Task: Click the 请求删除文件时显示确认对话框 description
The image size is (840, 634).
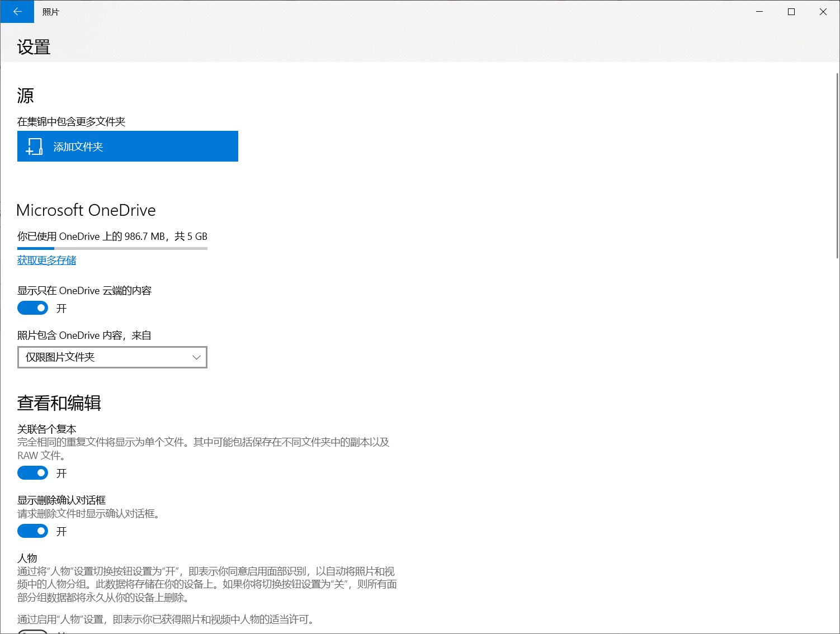Action: click(x=89, y=514)
